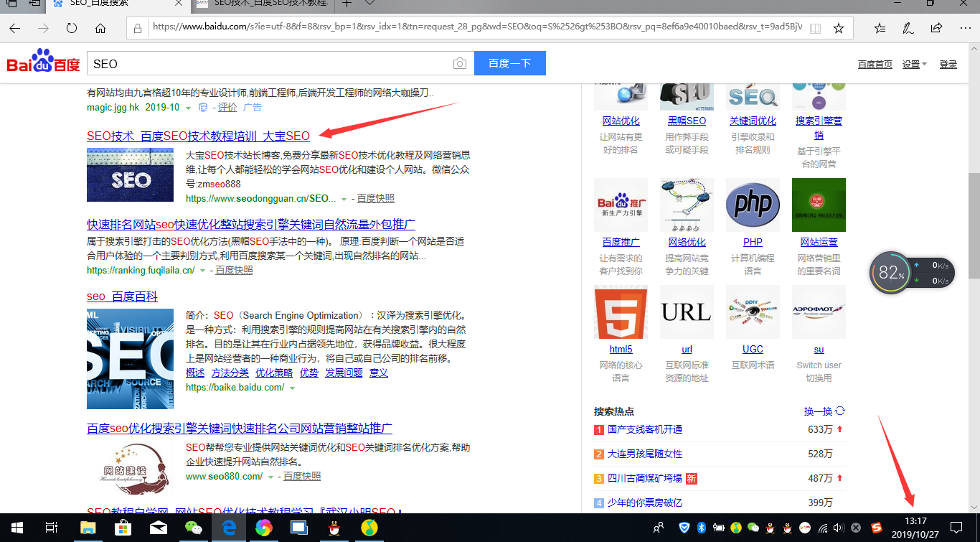The height and width of the screenshot is (542, 980).
Task: Expand arrow next to magic.jgg.hk date
Action: click(189, 108)
